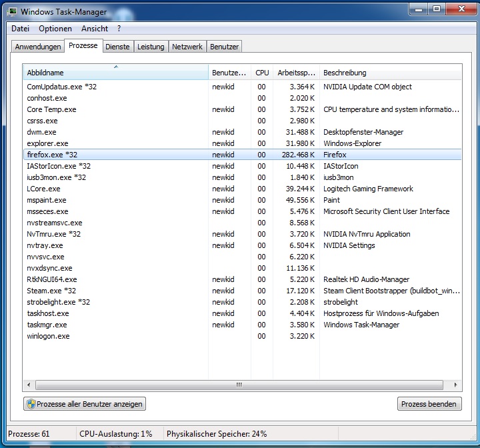Select the Core Temp.exe process

tap(243, 109)
